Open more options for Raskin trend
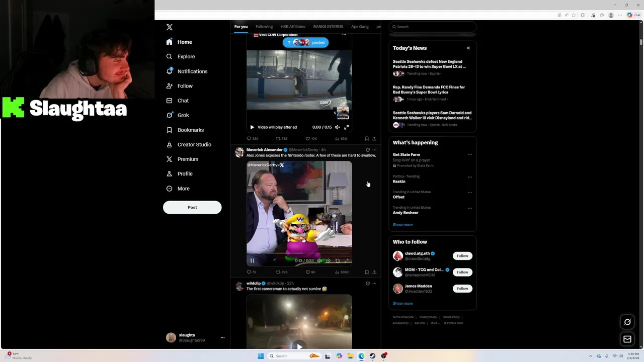Viewport: 644px width, 362px height. (470, 177)
